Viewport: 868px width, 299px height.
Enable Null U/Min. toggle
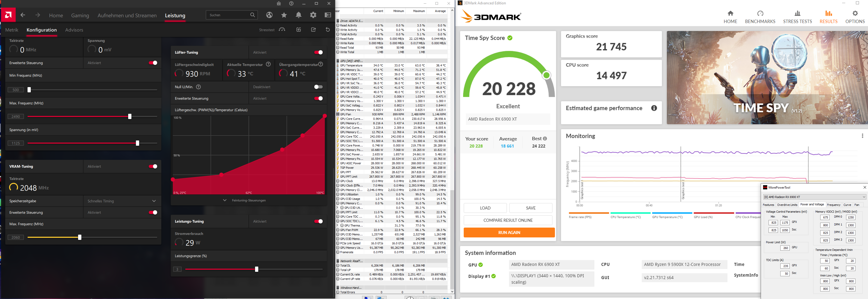318,87
